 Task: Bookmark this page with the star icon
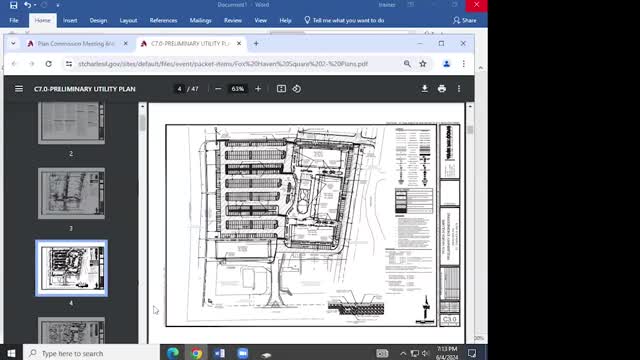pos(423,64)
